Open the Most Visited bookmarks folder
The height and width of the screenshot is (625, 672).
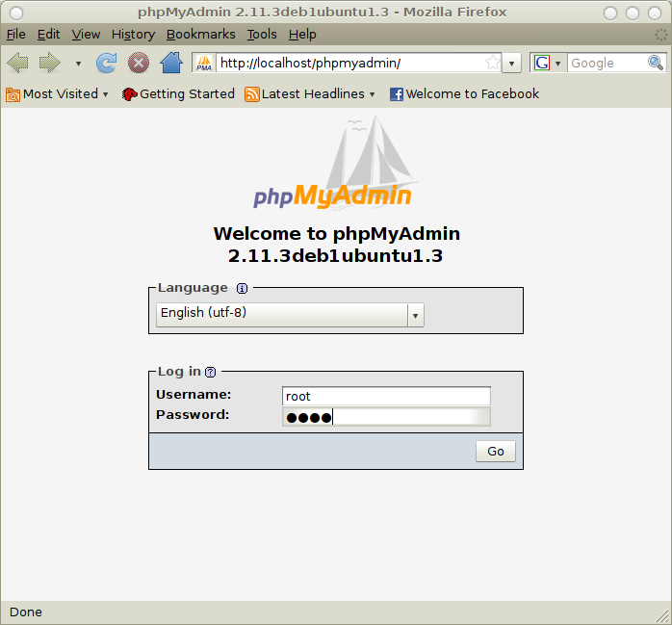coord(57,93)
